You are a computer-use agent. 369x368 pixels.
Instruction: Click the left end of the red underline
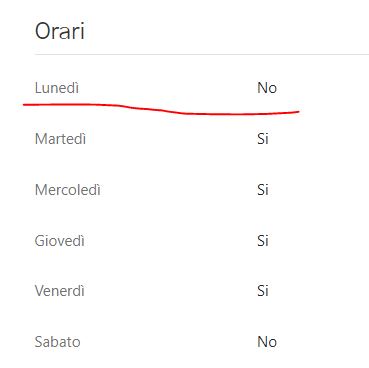click(25, 105)
